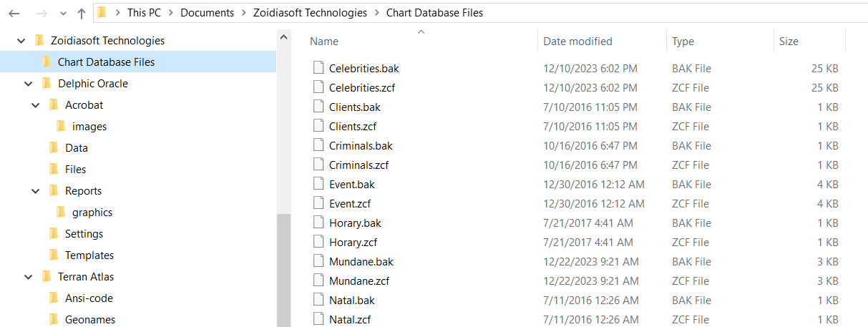
Task: Click file icon beside Event.zcf
Action: (318, 203)
